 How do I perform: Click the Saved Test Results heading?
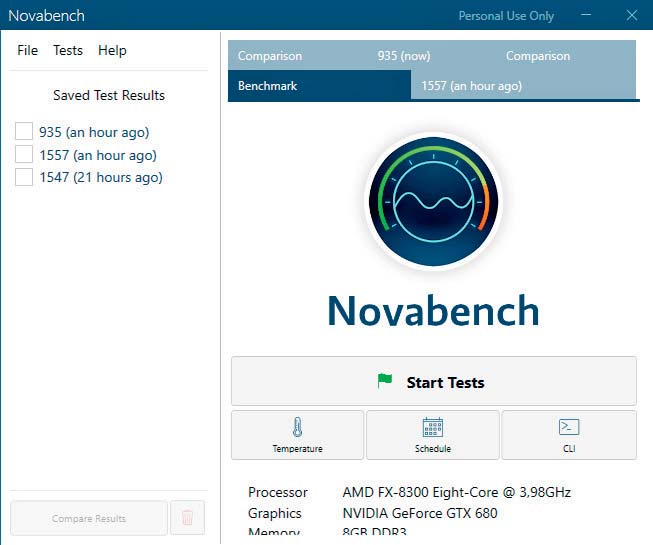(109, 95)
